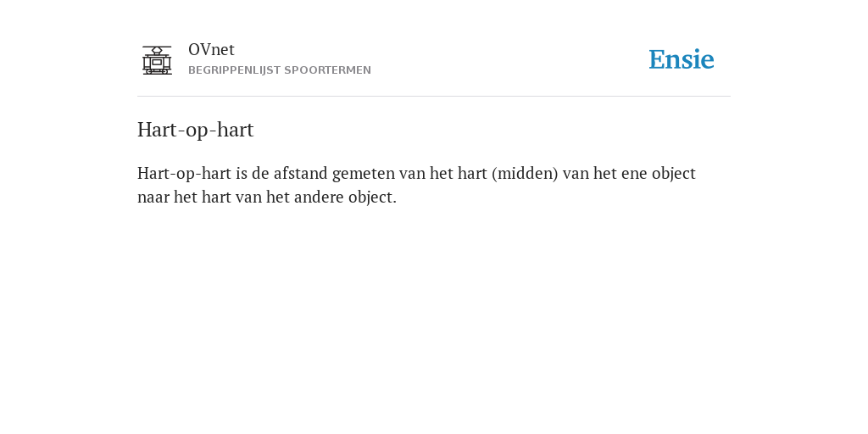
Task: Click 'Hart-op-hart' at start of the definition paragraph
Action: [x=184, y=174]
